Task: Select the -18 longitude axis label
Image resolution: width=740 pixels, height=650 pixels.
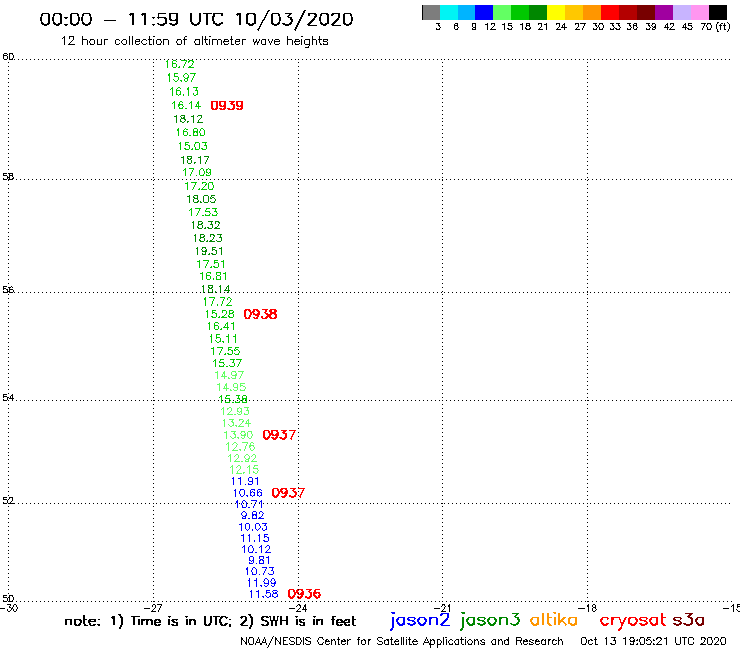Action: pos(587,608)
